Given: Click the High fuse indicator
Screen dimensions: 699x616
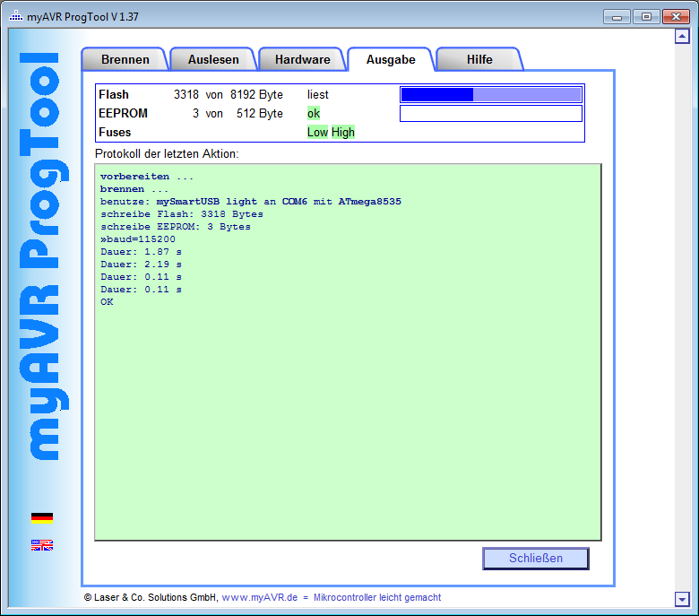Looking at the screenshot, I should pyautogui.click(x=343, y=132).
